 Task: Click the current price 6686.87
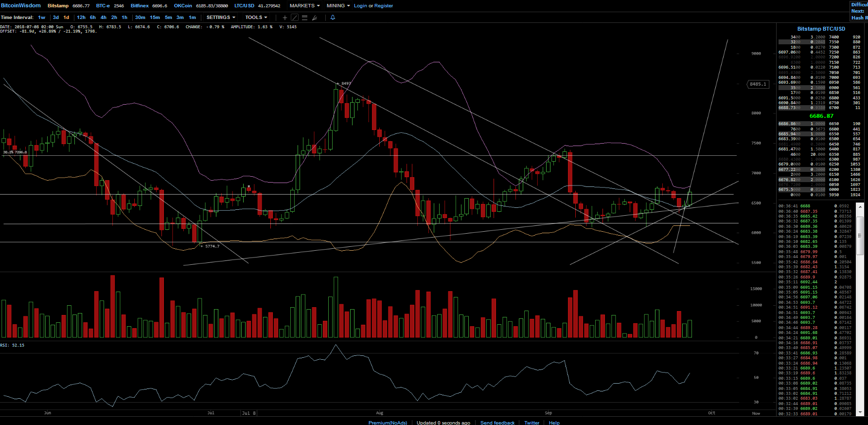(x=821, y=116)
